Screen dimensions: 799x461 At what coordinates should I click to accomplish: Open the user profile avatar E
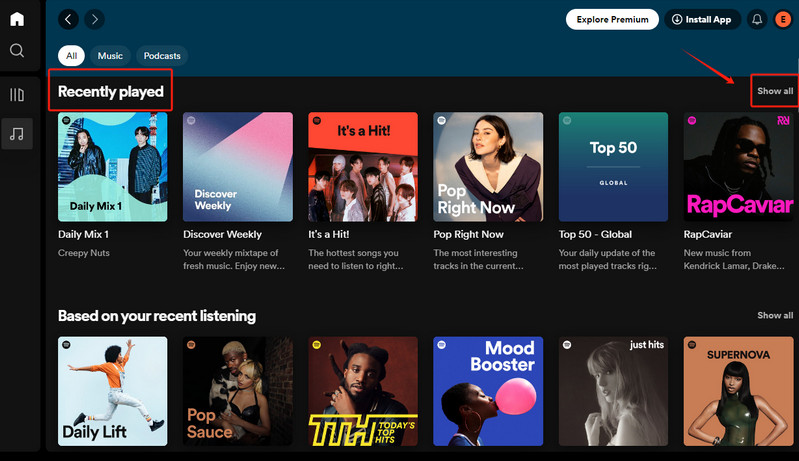click(x=783, y=19)
